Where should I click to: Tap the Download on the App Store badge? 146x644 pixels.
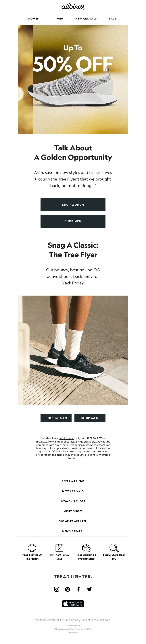coord(73,604)
